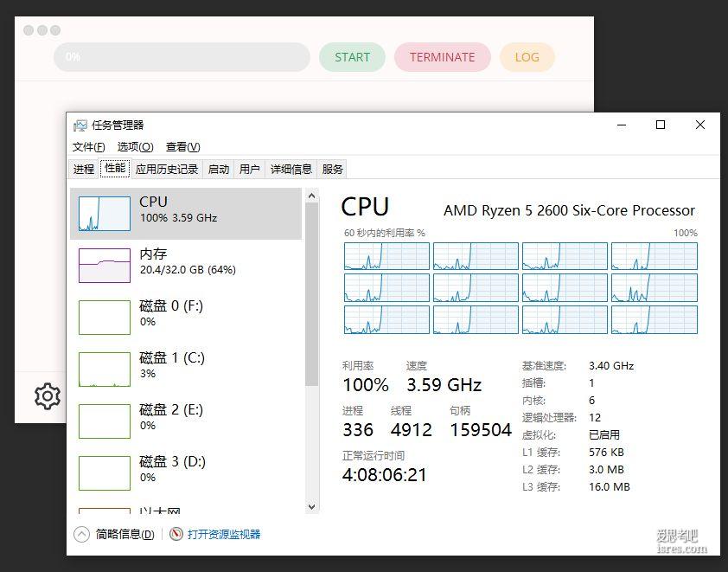The height and width of the screenshot is (572, 728).
Task: Select the 磁盘 0 (F:) graph thumbnail
Action: pyautogui.click(x=105, y=318)
